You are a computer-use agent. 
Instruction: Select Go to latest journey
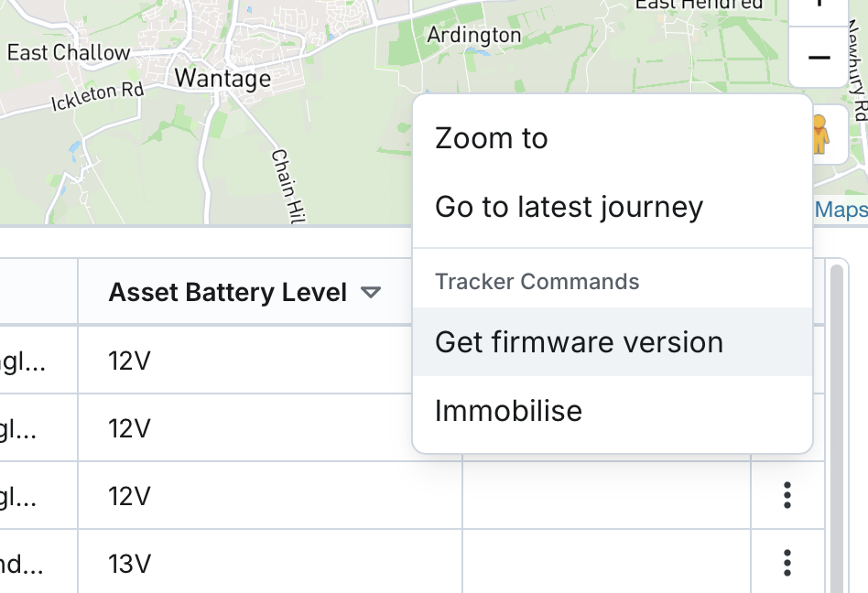coord(569,207)
